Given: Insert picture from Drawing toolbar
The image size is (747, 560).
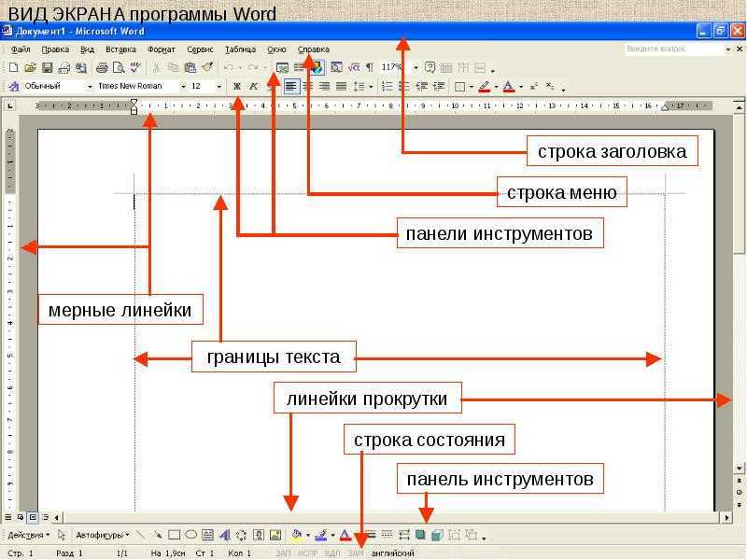Looking at the screenshot, I should click(275, 535).
